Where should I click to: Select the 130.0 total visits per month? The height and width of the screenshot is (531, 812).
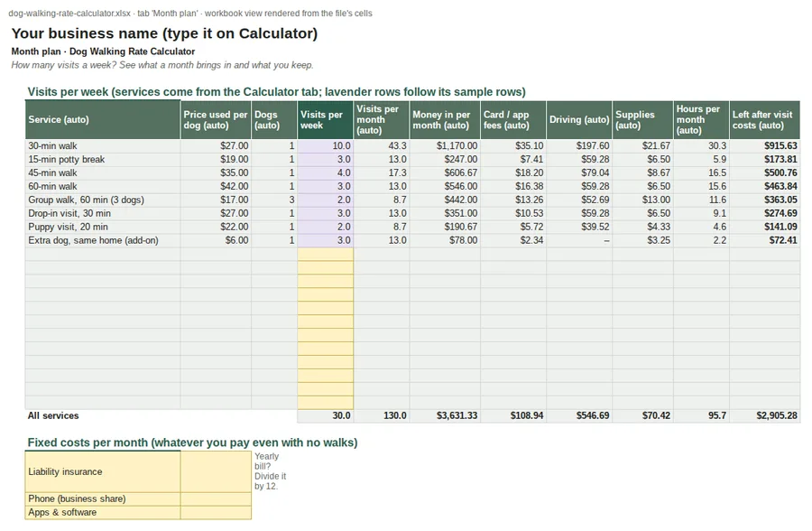(x=382, y=416)
